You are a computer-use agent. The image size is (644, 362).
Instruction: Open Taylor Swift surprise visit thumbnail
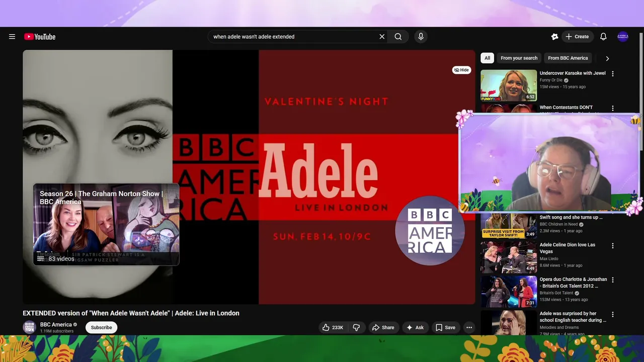509,226
